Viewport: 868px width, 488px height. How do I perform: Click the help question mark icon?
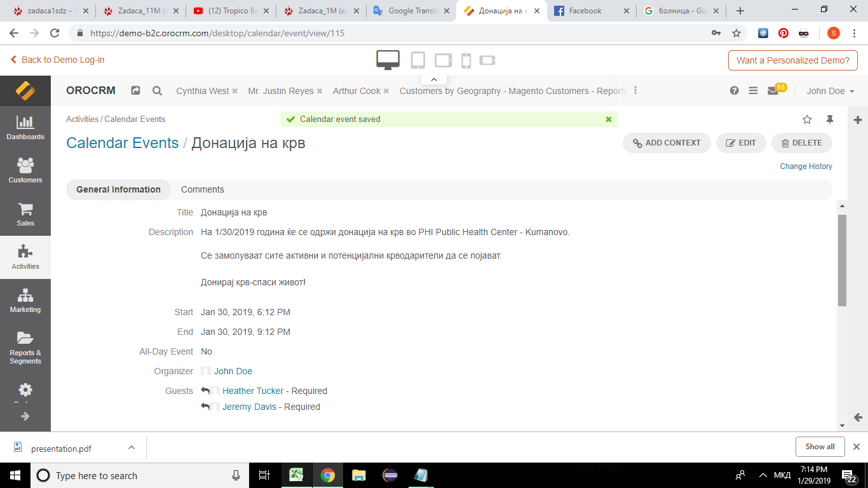tap(735, 91)
